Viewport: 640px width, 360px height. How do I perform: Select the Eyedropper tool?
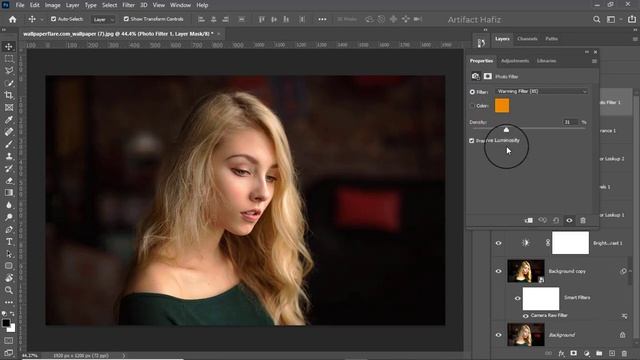tap(9, 120)
